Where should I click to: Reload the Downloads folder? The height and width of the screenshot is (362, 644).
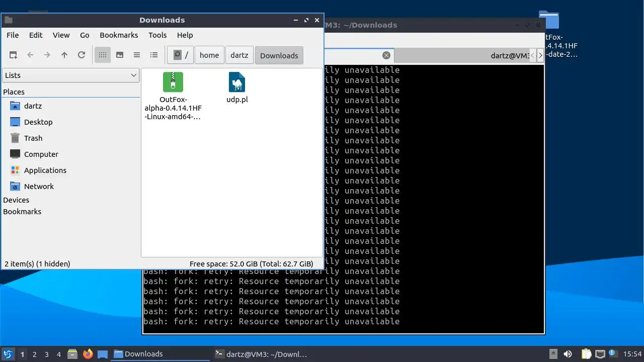tap(82, 55)
